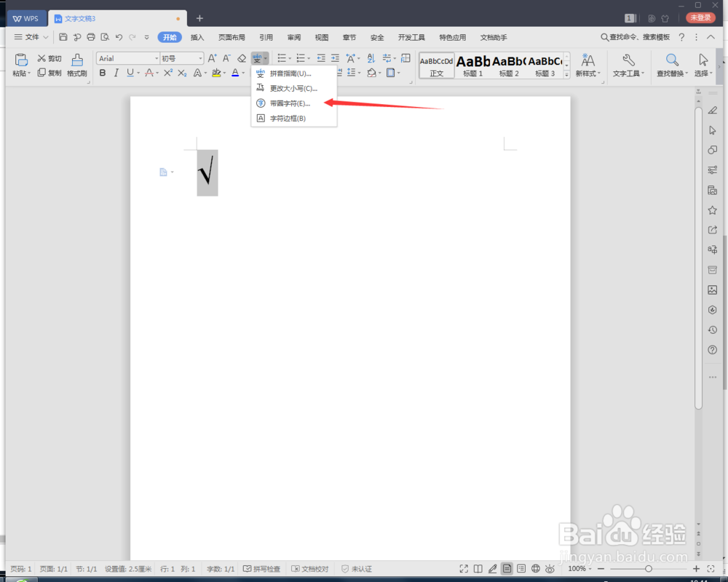Open the 插入 ribbon tab

(x=197, y=38)
